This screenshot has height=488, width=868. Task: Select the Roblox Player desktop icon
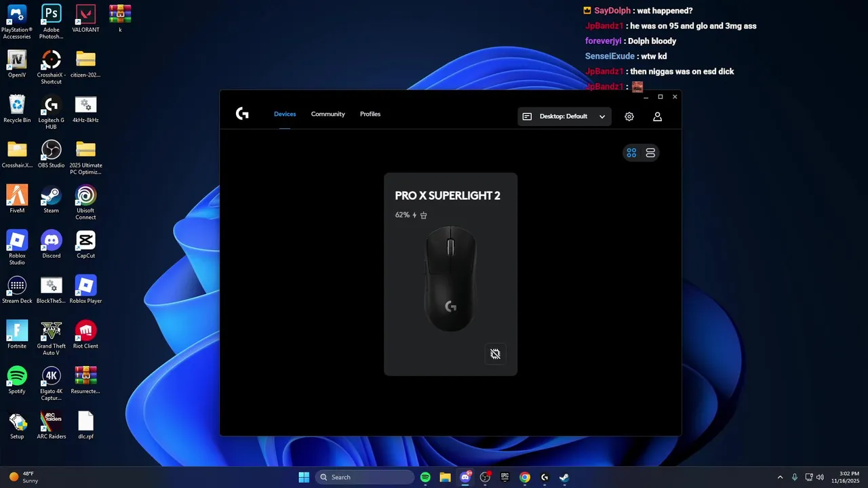(x=85, y=290)
